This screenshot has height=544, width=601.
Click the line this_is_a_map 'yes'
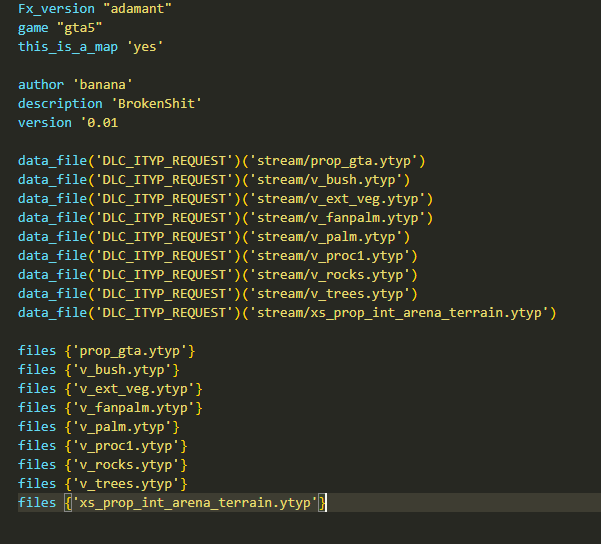coord(90,47)
